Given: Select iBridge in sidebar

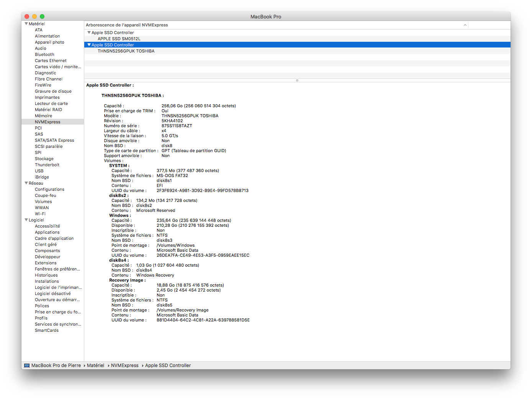Looking at the screenshot, I should (x=42, y=177).
